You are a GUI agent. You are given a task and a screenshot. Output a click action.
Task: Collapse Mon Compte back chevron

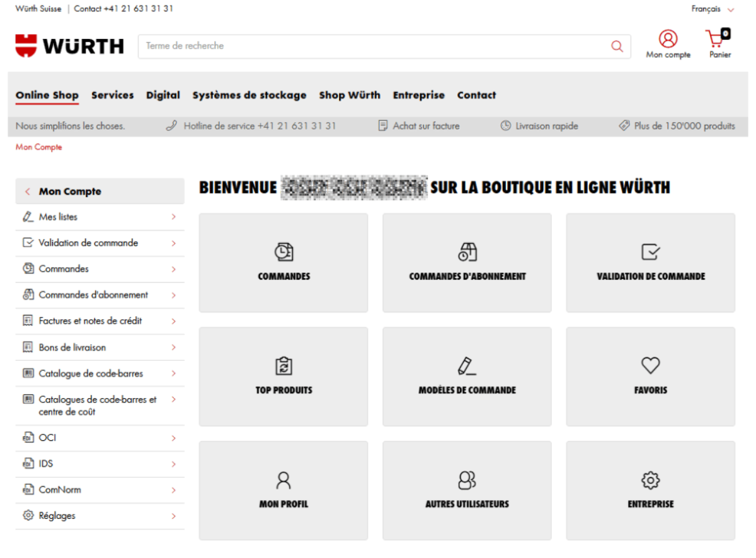(x=27, y=191)
